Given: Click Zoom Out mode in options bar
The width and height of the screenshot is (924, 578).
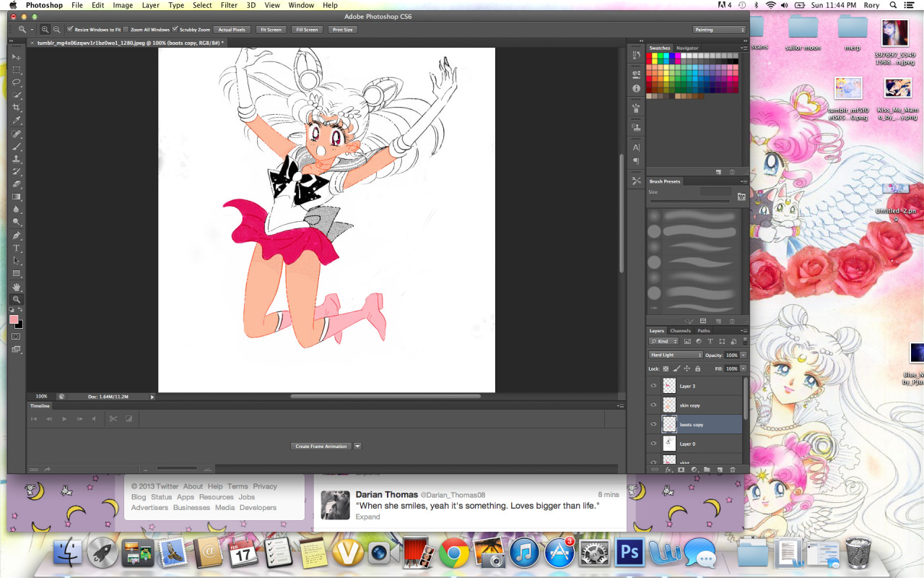Looking at the screenshot, I should [56, 30].
